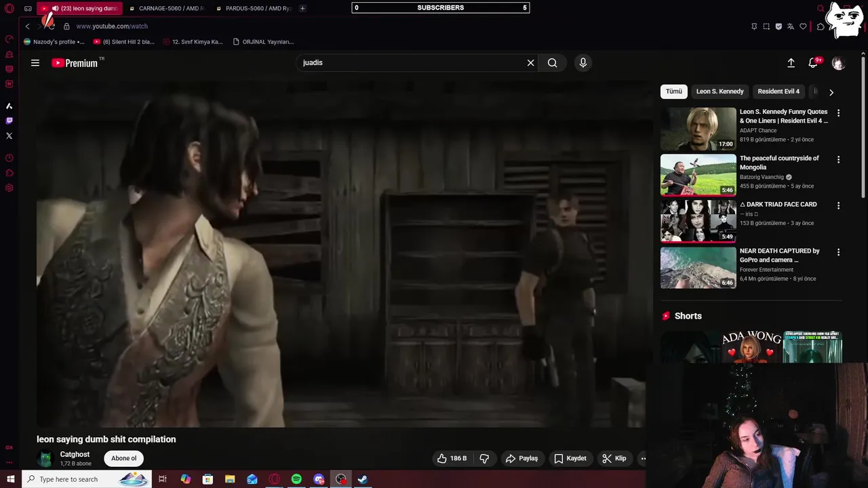Image resolution: width=868 pixels, height=488 pixels.
Task: Open the Silent Hill 2 bookmark
Action: point(123,42)
